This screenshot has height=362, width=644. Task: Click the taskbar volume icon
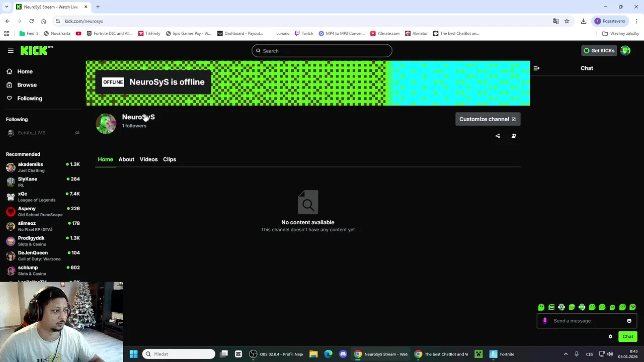click(610, 354)
